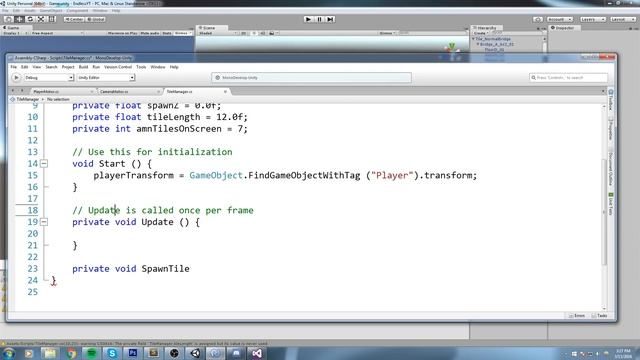Open scene effects image dropdown
The width and height of the screenshot is (640, 360).
[x=273, y=33]
